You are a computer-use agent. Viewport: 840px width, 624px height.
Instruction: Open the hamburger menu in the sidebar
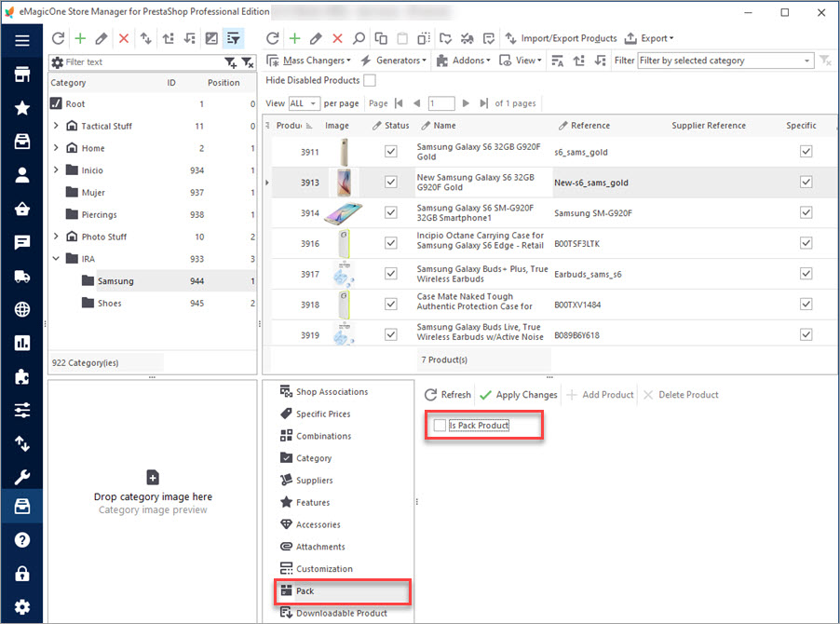pyautogui.click(x=22, y=40)
